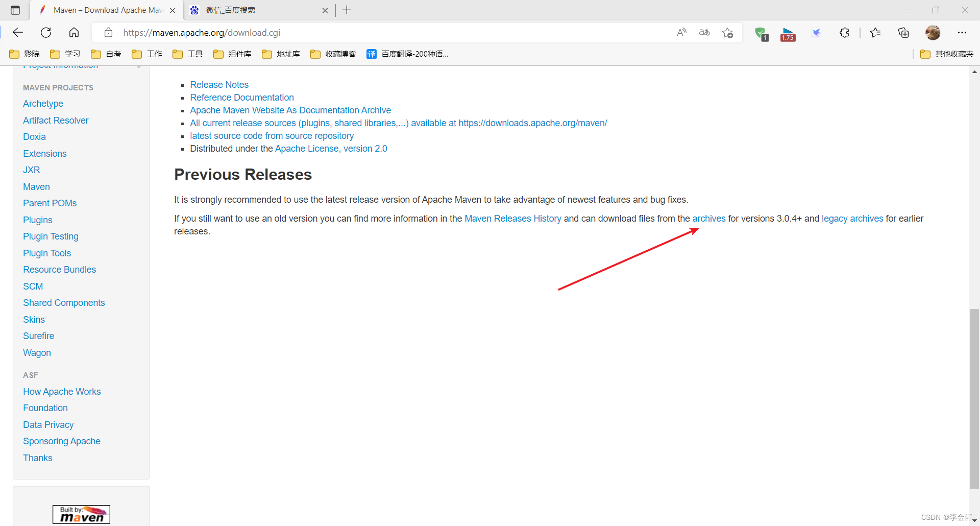Open Shared Components sidebar link
Screen dimensions: 980x526
(x=64, y=303)
